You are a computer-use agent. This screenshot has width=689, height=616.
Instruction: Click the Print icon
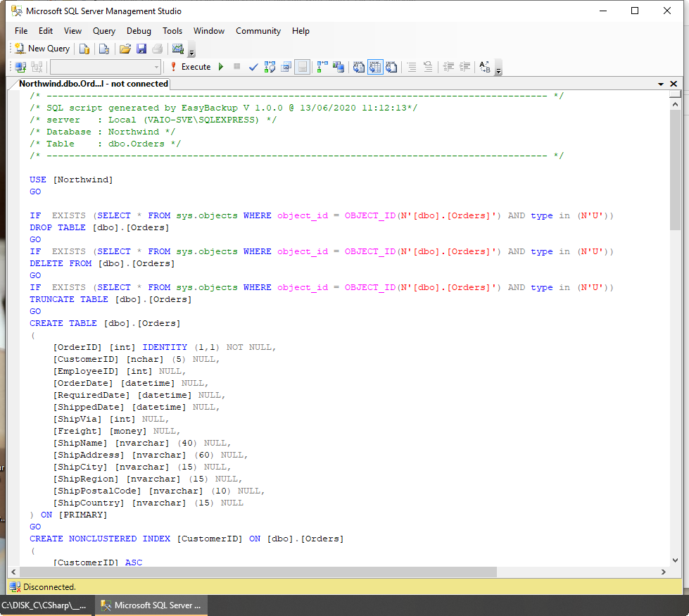click(x=158, y=49)
